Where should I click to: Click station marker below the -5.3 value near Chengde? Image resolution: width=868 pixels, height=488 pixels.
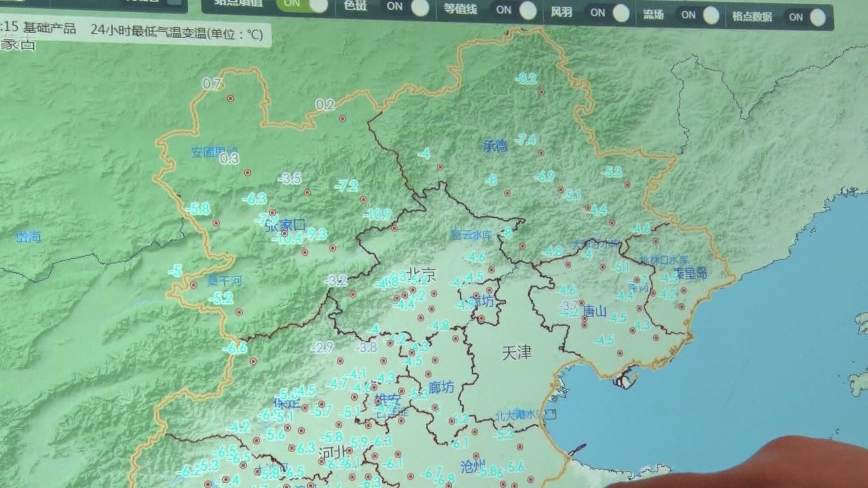click(x=627, y=185)
